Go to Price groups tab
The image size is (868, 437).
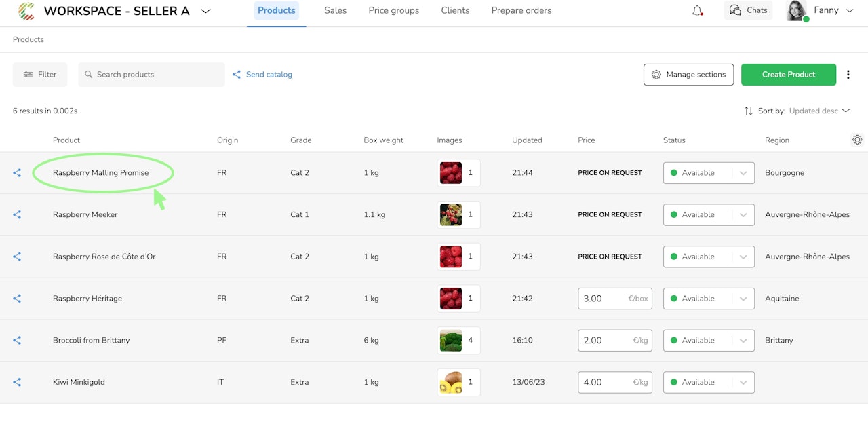[x=393, y=11]
